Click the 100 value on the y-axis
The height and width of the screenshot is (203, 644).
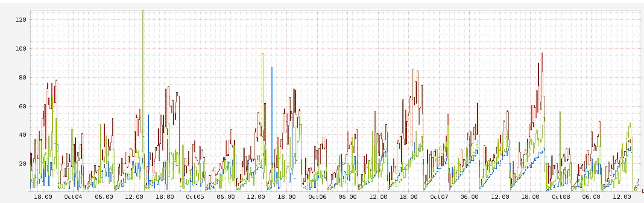click(x=21, y=49)
